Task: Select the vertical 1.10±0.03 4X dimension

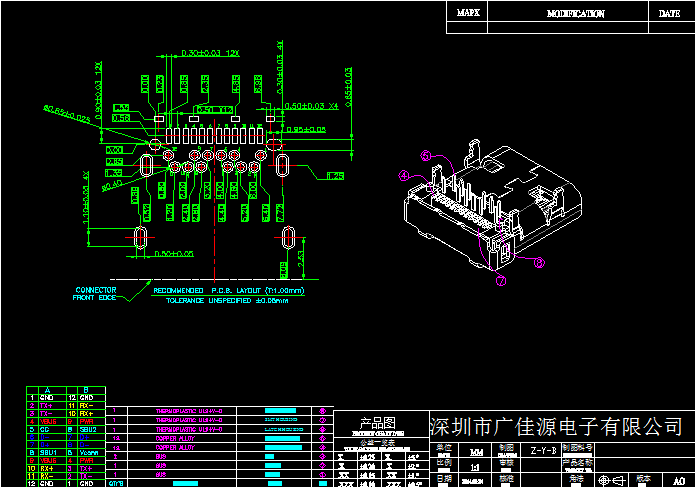Action: pos(86,198)
